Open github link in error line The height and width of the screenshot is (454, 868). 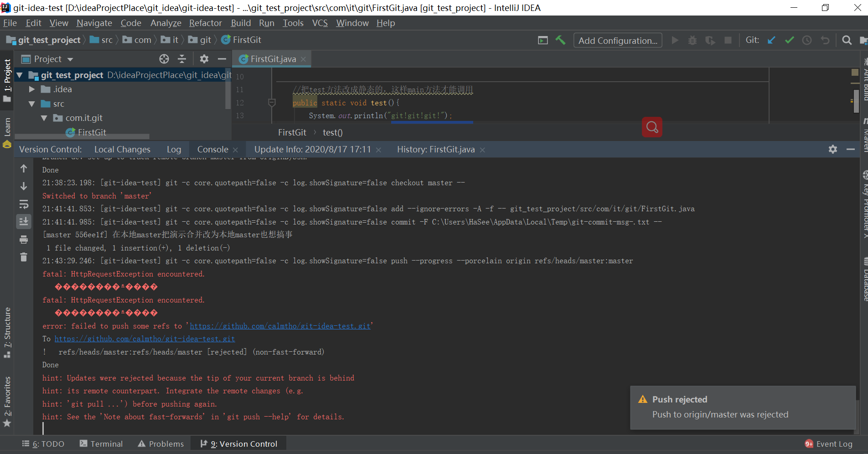[x=280, y=326]
